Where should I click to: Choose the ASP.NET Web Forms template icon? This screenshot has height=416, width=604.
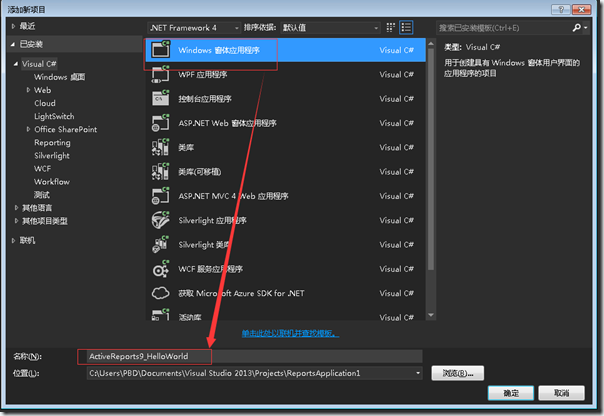[x=160, y=123]
